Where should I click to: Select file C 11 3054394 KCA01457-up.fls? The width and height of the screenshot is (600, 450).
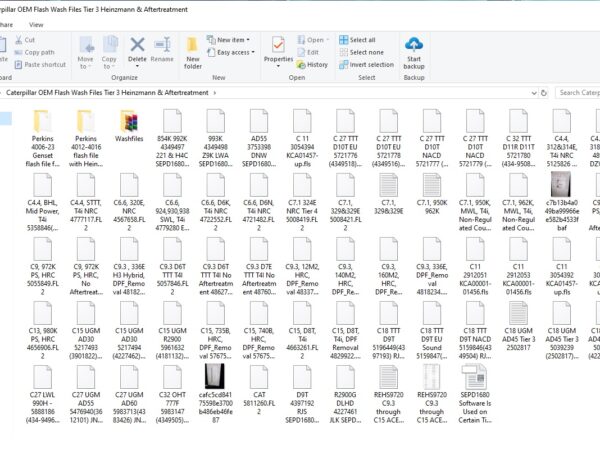[302, 138]
